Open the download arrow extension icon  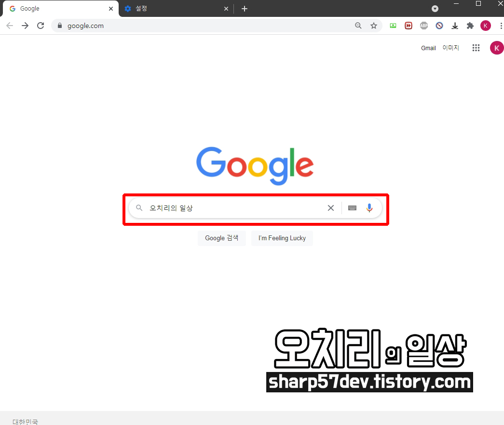[455, 26]
